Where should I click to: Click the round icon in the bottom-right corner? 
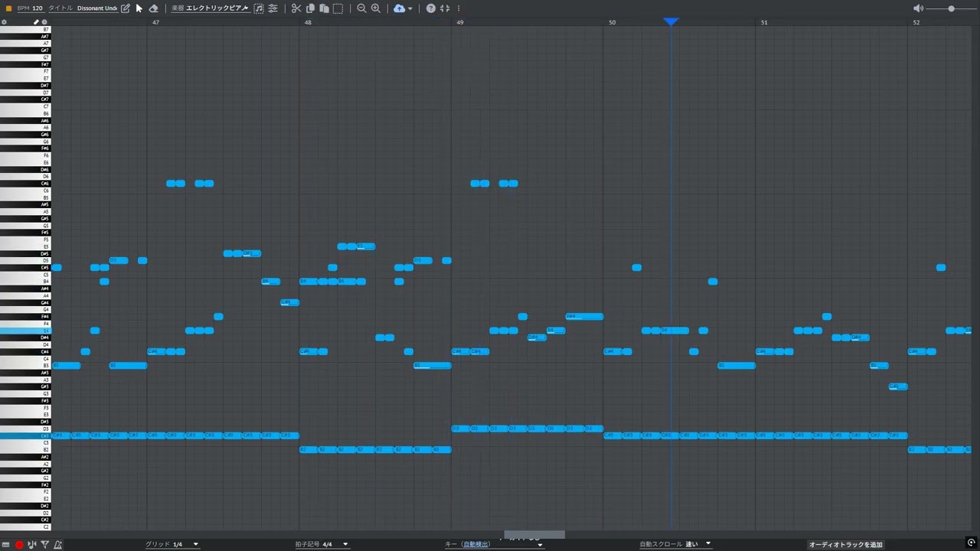tap(971, 543)
